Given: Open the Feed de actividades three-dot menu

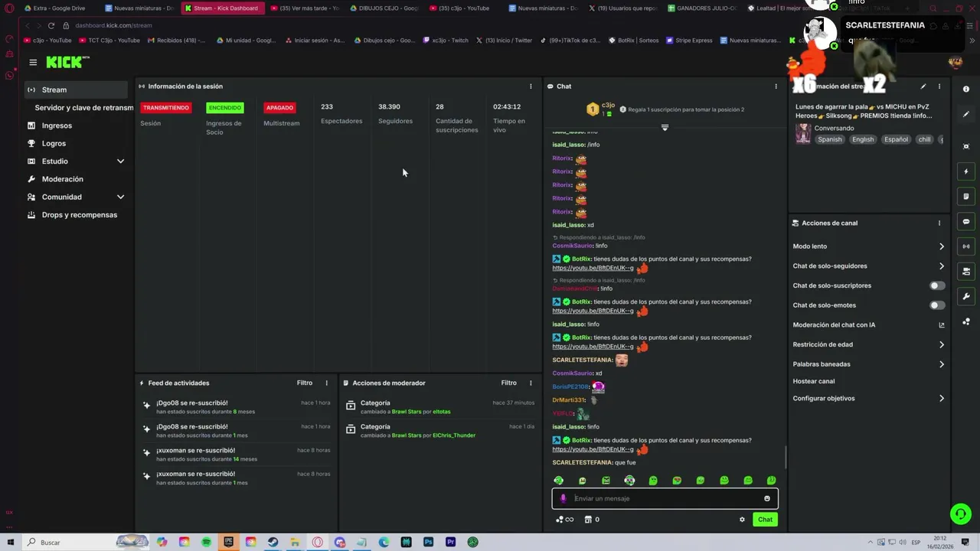Looking at the screenshot, I should tap(326, 383).
